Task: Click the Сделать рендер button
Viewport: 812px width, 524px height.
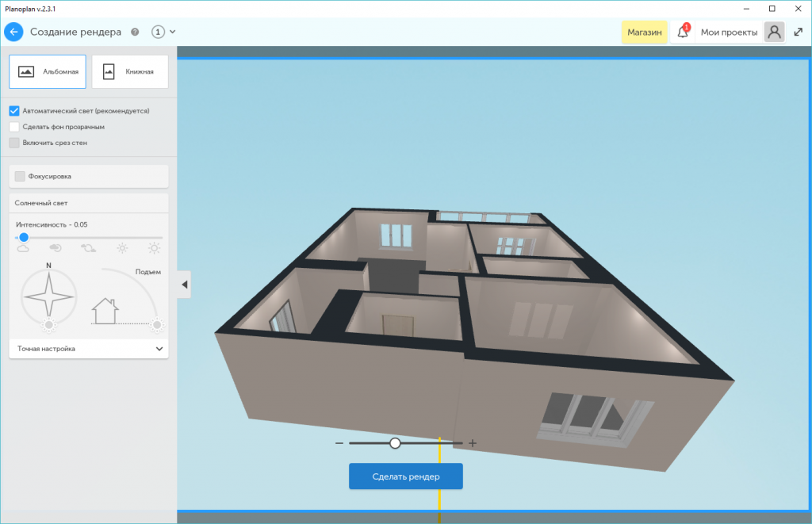Action: click(405, 476)
